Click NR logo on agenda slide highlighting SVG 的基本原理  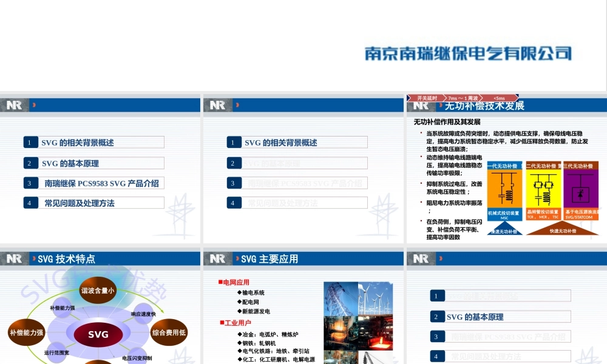tap(421, 259)
